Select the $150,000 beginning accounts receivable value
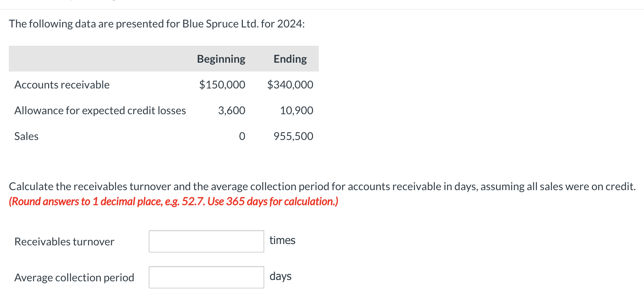The image size is (644, 303). [222, 85]
